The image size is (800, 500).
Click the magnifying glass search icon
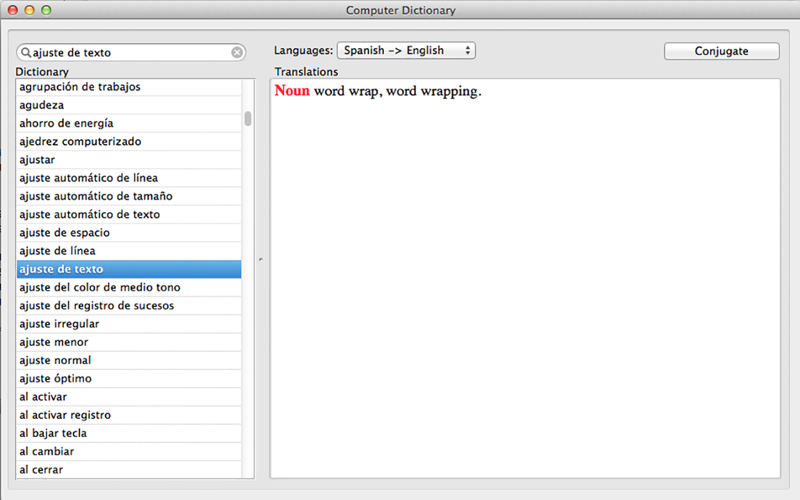pos(26,53)
